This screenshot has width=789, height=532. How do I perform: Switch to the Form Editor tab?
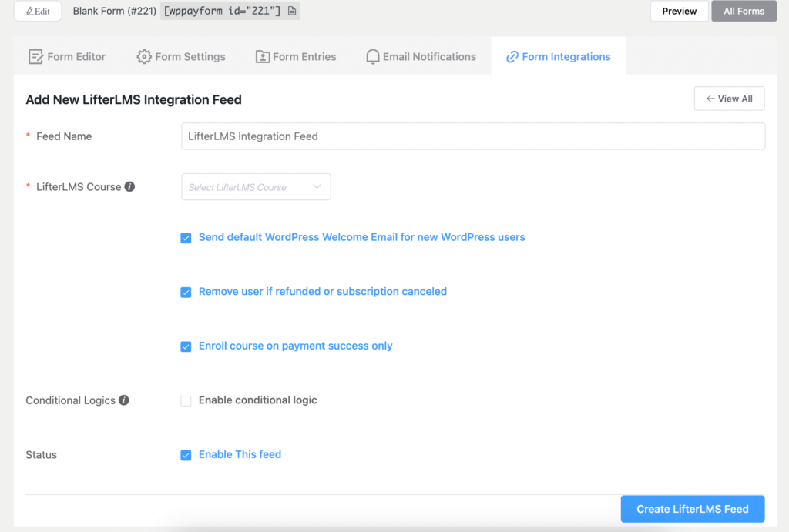coord(67,57)
